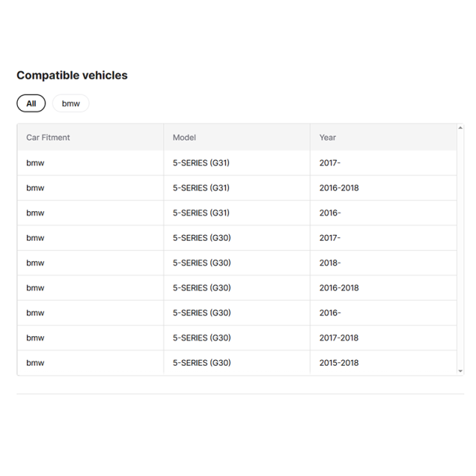Click the "Model" column header

[x=184, y=138]
